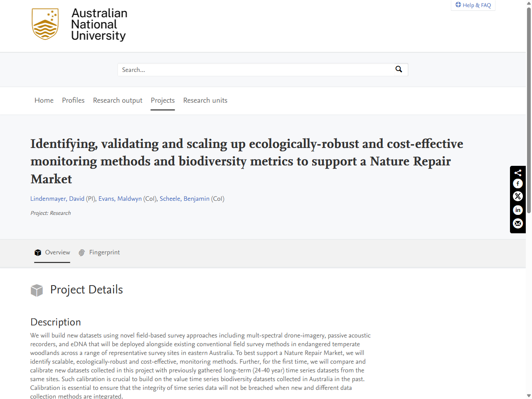The image size is (532, 399).
Task: Click the Fingerprint tab icon
Action: [82, 252]
